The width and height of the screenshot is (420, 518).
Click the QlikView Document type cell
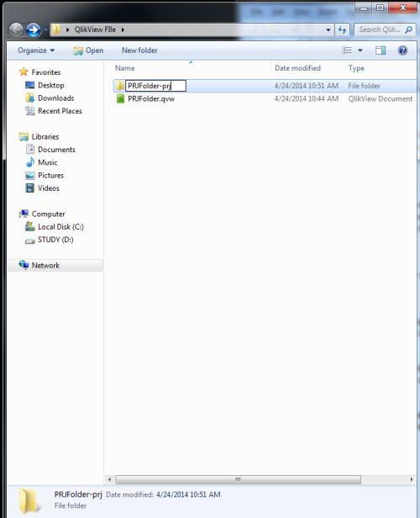380,98
